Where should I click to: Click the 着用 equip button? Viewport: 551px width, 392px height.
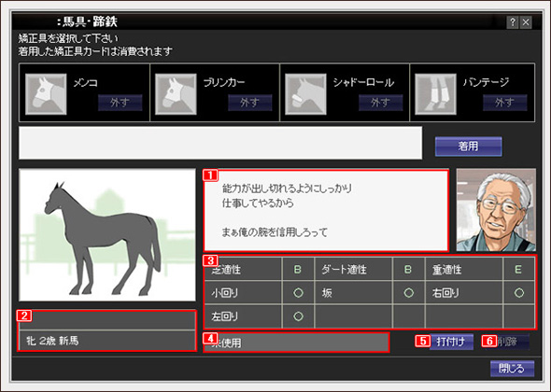click(x=469, y=147)
